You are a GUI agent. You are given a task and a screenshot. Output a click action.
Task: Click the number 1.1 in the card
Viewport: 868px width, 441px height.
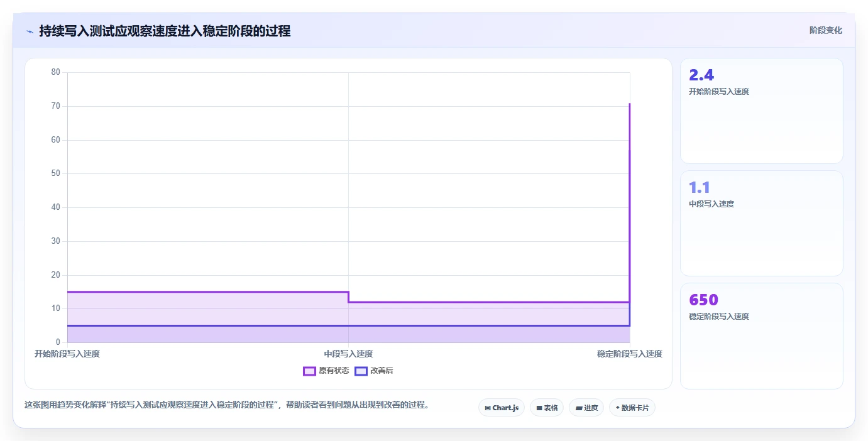click(x=700, y=187)
